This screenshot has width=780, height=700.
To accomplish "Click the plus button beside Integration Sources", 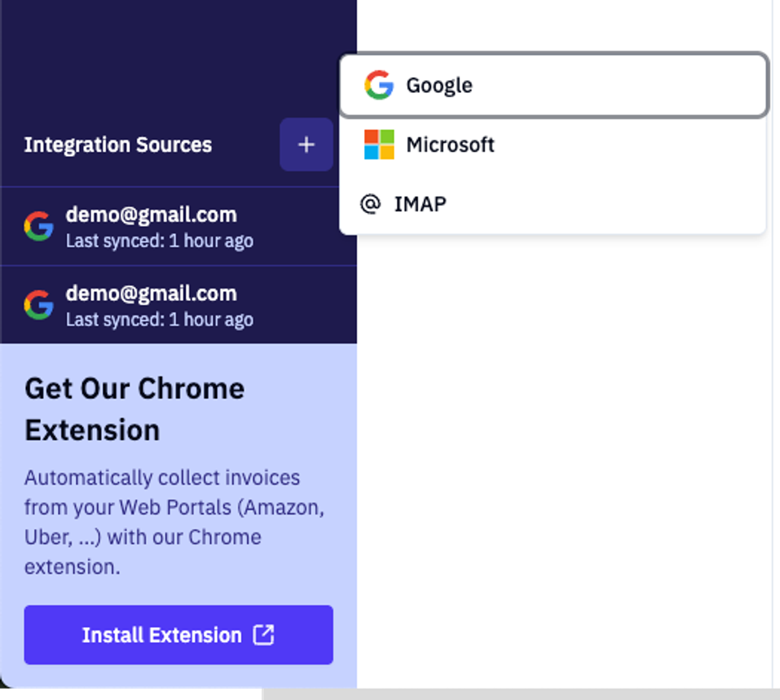I will click(x=306, y=144).
